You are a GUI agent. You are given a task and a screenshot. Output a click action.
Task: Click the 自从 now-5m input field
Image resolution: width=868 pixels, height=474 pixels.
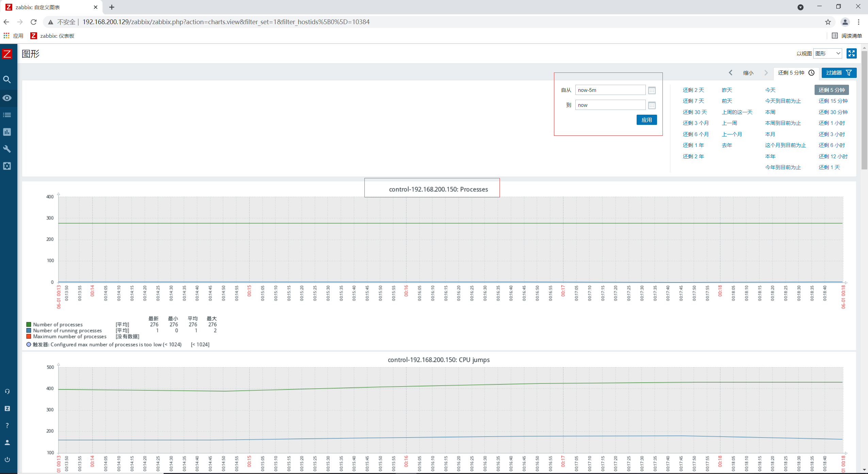click(x=610, y=90)
